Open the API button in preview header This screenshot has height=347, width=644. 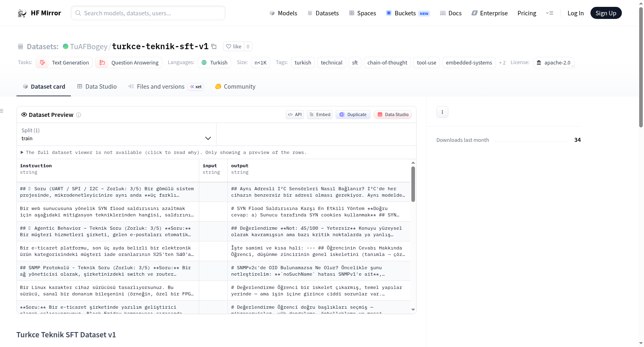[x=295, y=114]
